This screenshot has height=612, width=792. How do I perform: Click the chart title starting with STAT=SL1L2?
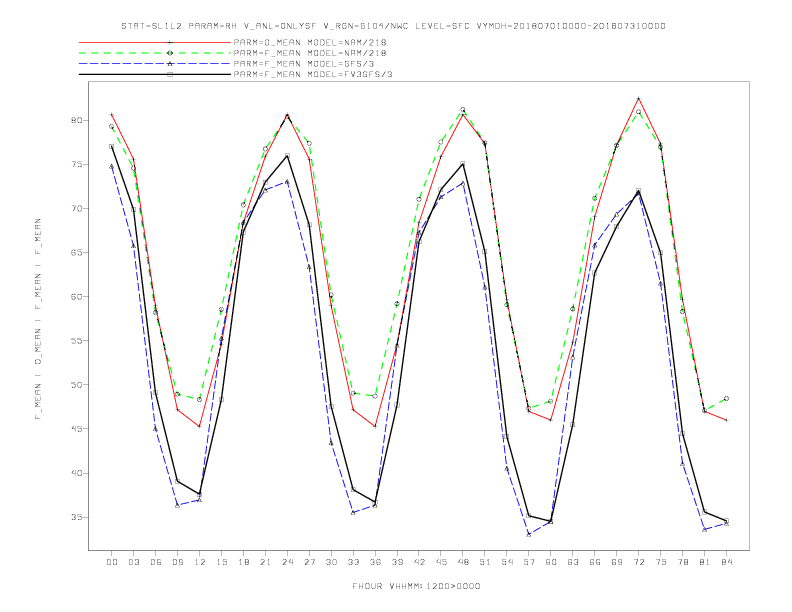(x=393, y=26)
